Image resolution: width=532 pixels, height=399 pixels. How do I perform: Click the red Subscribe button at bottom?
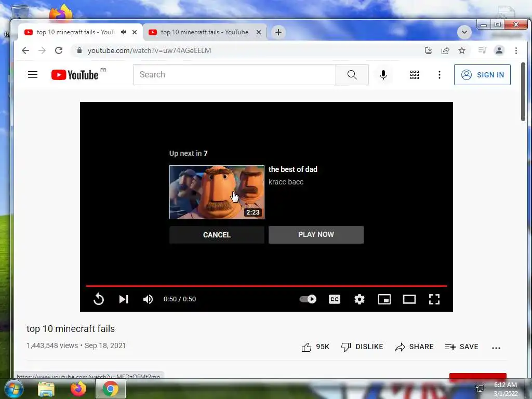tap(478, 376)
